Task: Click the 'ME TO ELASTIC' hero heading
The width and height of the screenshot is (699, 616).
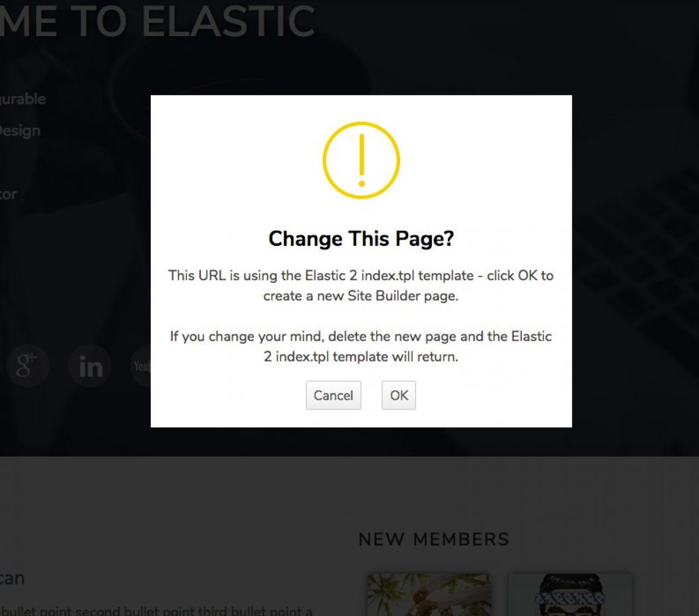Action: click(157, 21)
